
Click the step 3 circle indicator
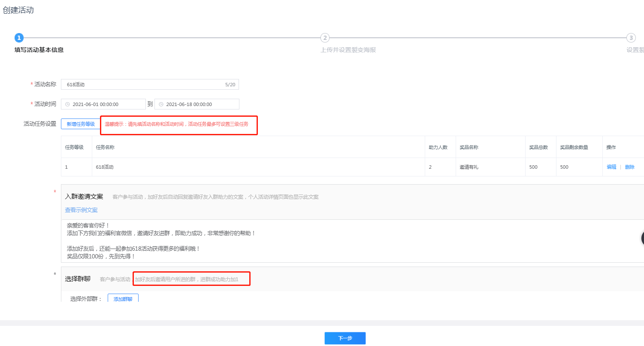[x=631, y=38]
